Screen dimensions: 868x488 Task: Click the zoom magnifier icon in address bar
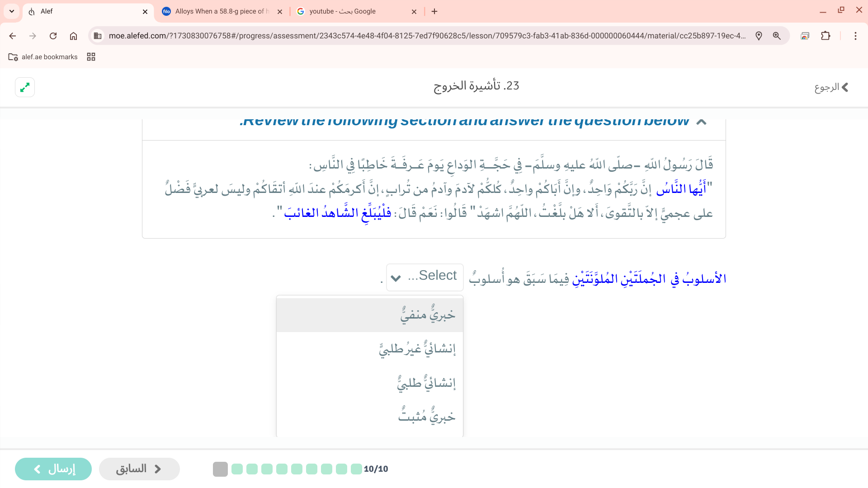[x=777, y=36]
